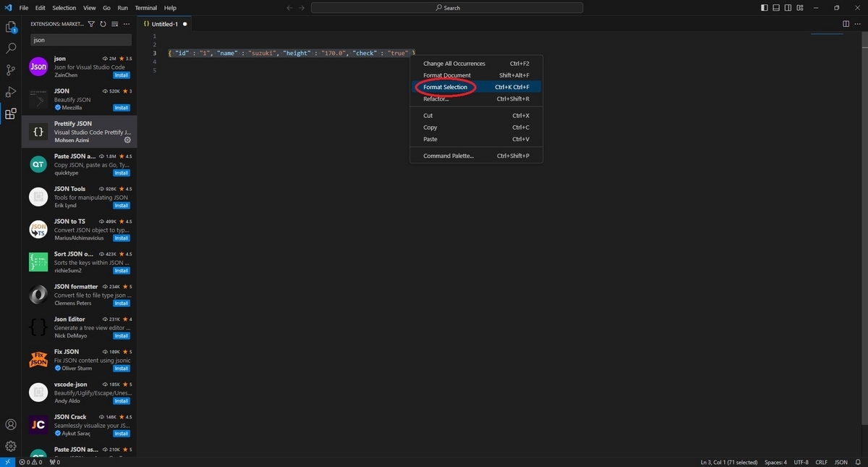The height and width of the screenshot is (467, 868).
Task: Click the remote window indicator in status bar
Action: coord(7,462)
